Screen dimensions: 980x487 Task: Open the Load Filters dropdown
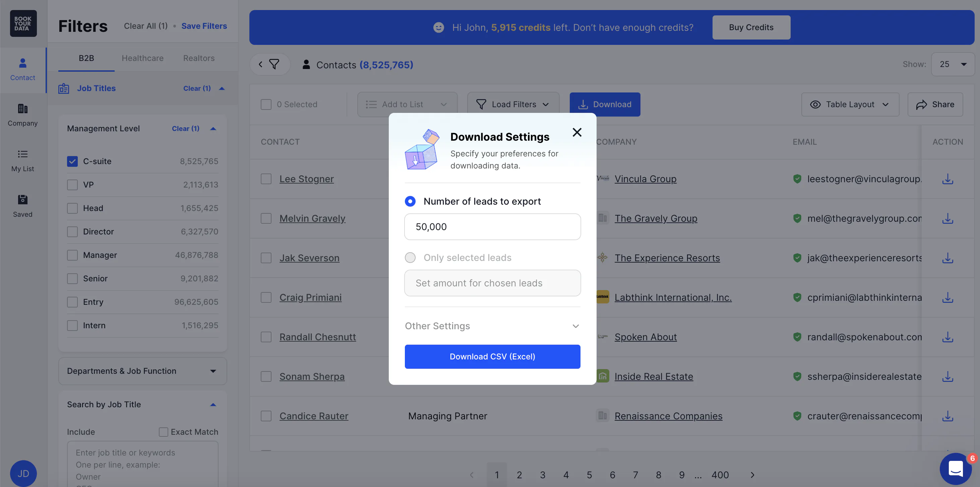[x=513, y=104]
